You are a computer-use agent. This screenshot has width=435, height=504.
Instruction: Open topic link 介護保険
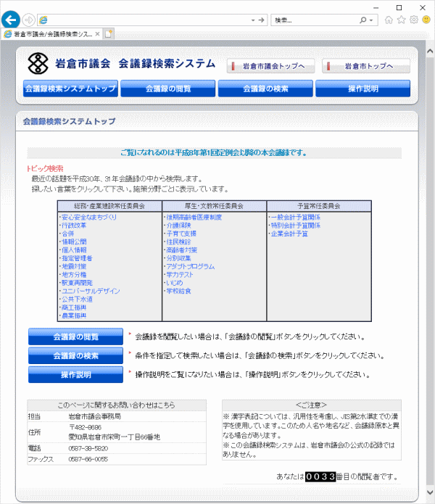(x=178, y=226)
